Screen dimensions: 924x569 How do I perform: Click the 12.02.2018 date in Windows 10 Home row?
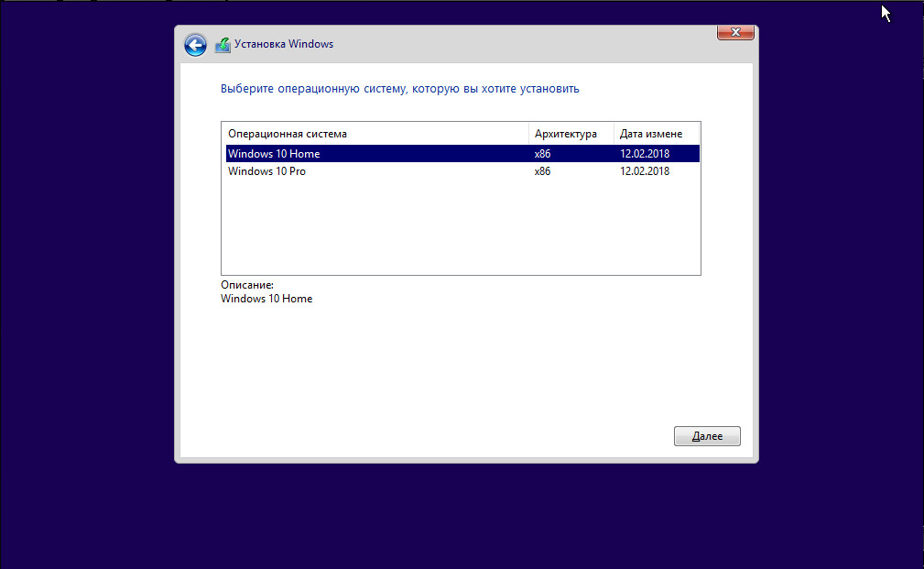click(x=645, y=153)
